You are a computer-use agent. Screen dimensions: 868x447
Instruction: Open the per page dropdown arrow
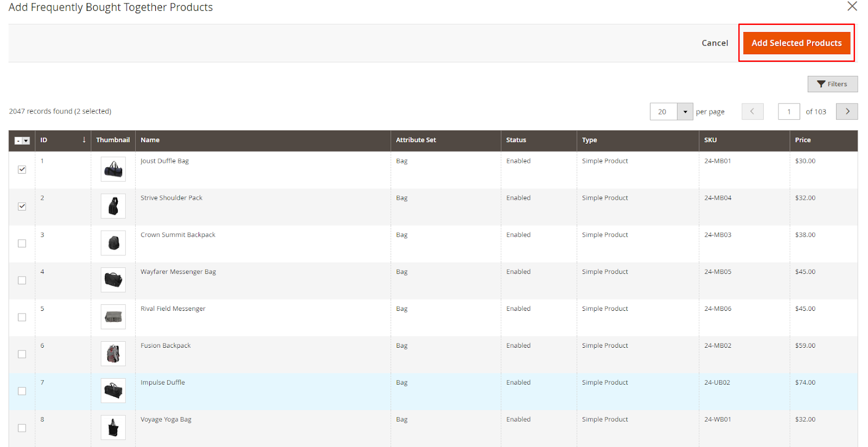click(x=685, y=112)
